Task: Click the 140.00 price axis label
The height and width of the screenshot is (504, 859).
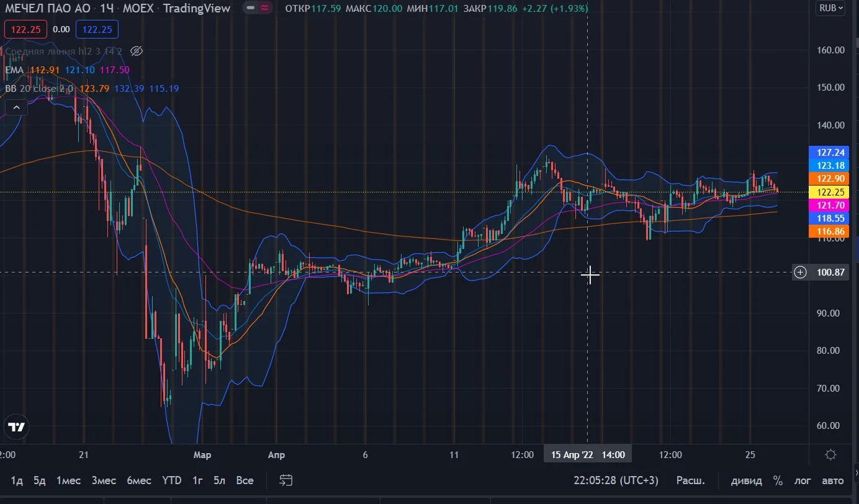Action: point(830,125)
